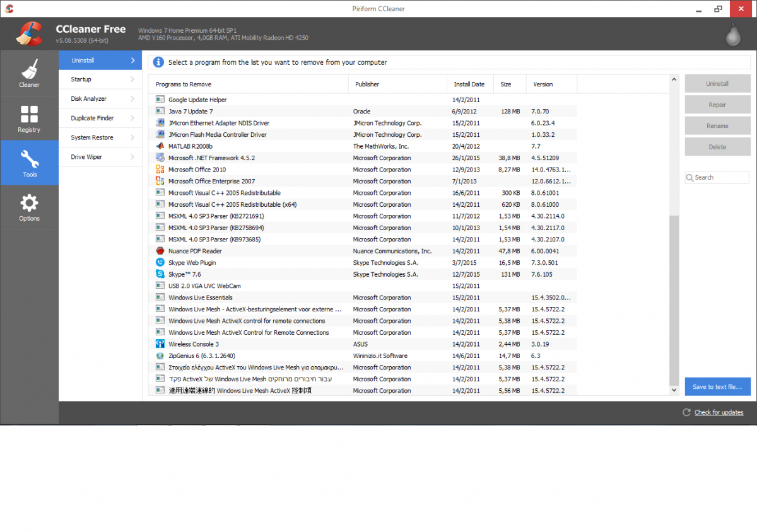The width and height of the screenshot is (757, 532).
Task: Open the Cleaner section brush icon
Action: [x=29, y=69]
